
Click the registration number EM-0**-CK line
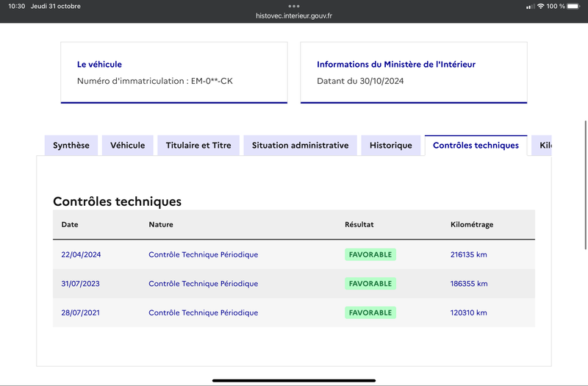click(155, 81)
